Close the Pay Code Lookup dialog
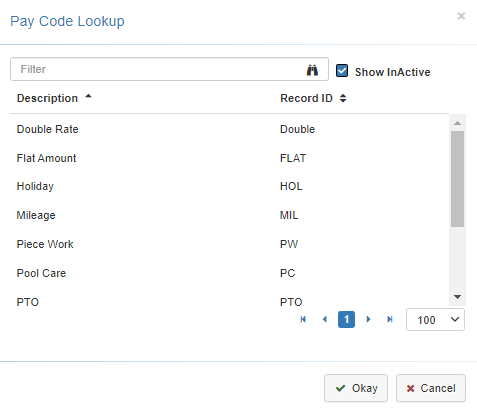Viewport: 477px width, 413px height. tap(461, 16)
